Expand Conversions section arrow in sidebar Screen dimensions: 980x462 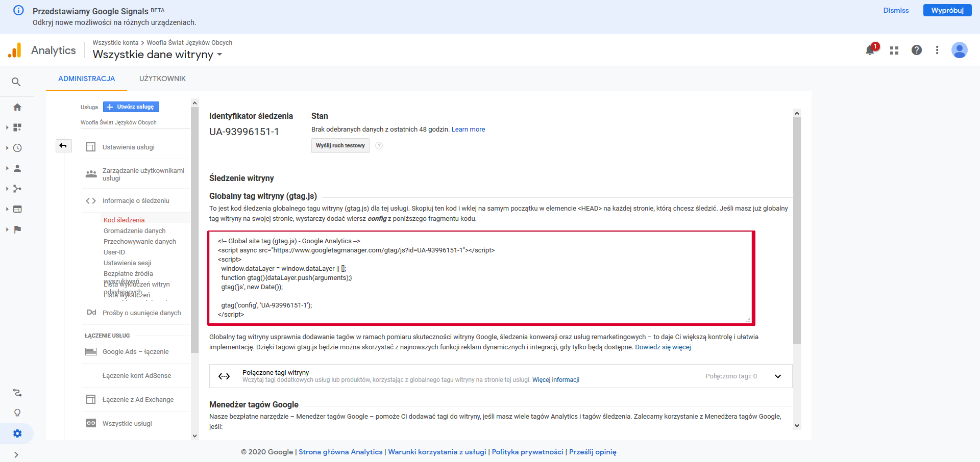click(7, 229)
